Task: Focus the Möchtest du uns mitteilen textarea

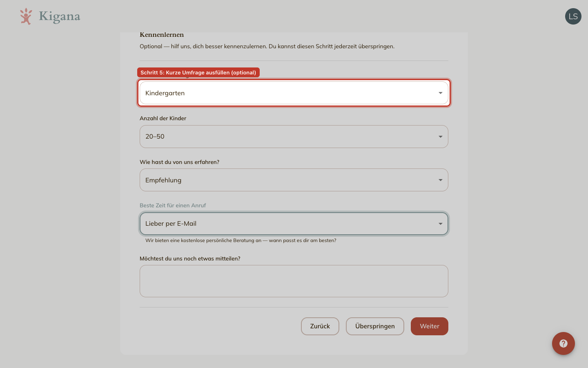Action: coord(294,281)
